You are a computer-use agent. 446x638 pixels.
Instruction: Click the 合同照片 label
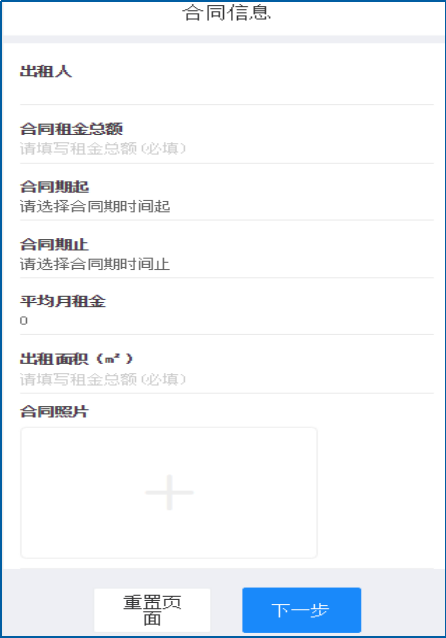click(54, 412)
